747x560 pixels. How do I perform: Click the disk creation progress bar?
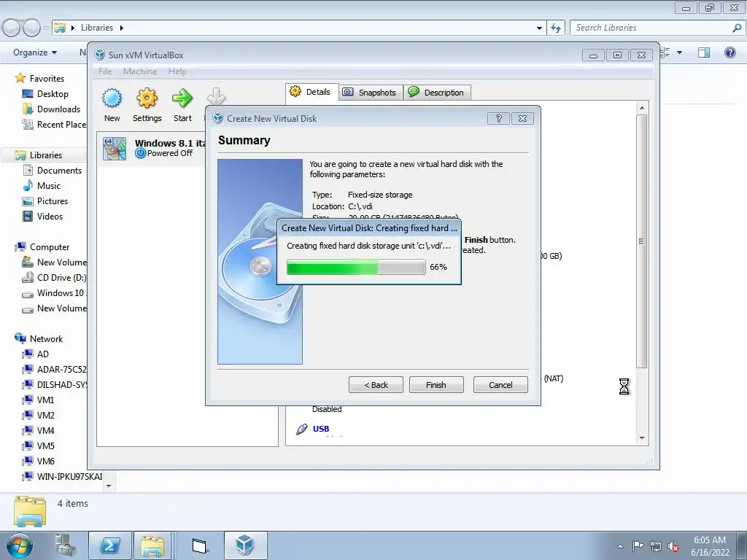pyautogui.click(x=356, y=267)
